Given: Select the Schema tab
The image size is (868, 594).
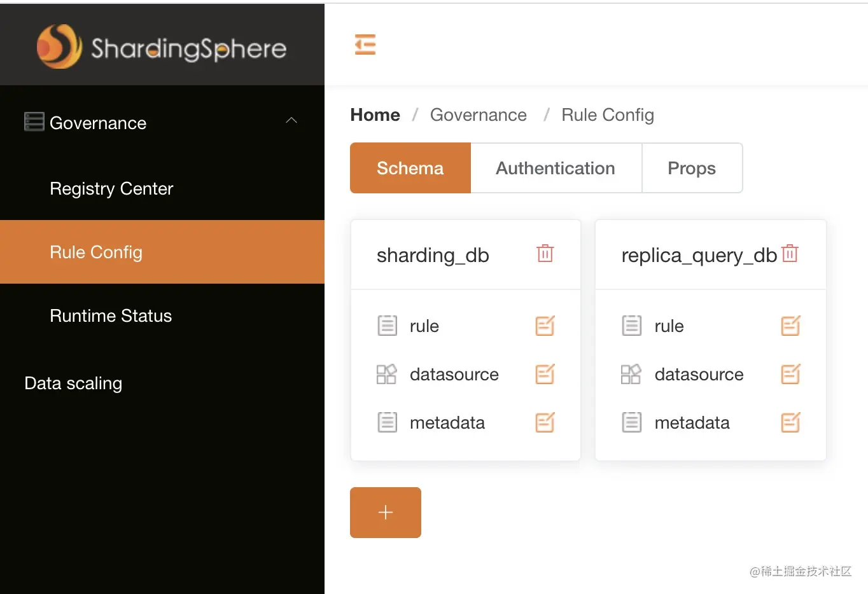Looking at the screenshot, I should (410, 168).
